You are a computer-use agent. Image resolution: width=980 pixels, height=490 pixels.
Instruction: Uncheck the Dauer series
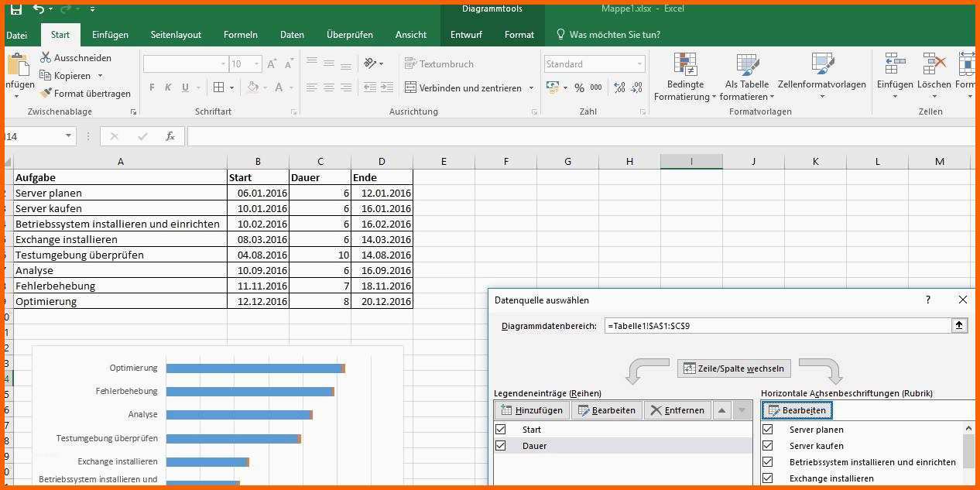pos(500,445)
